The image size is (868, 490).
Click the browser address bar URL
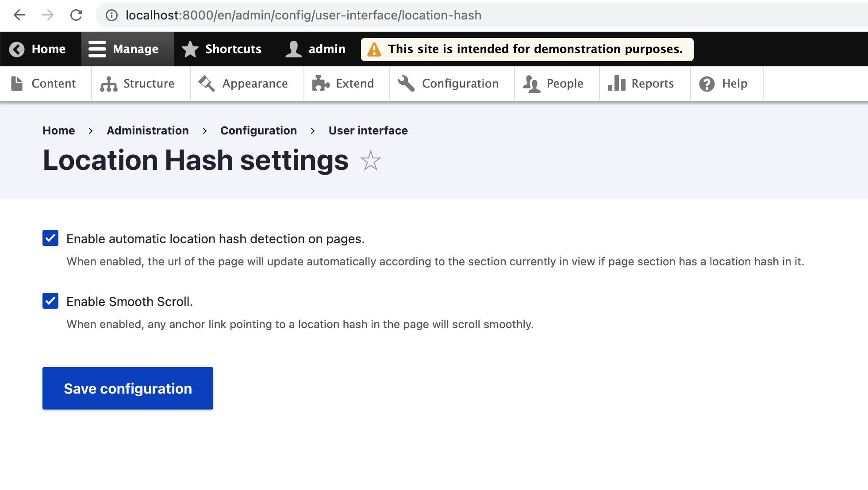(303, 15)
